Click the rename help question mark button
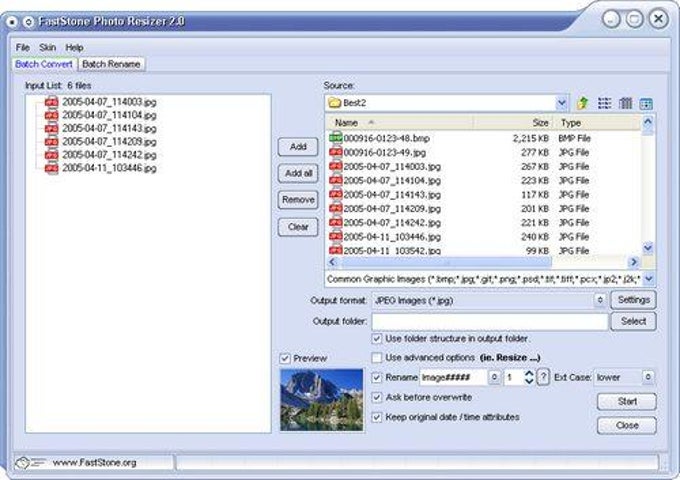This screenshot has width=680, height=480. pos(543,378)
